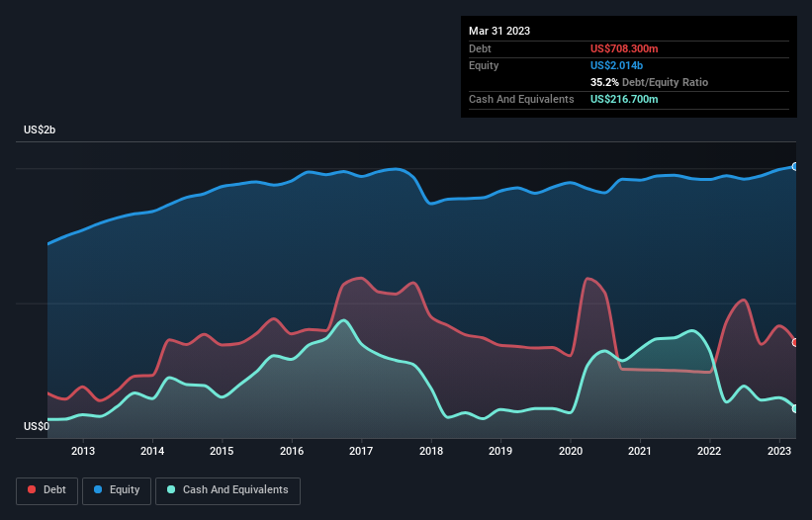Click the 2018 x-axis label

click(x=431, y=451)
